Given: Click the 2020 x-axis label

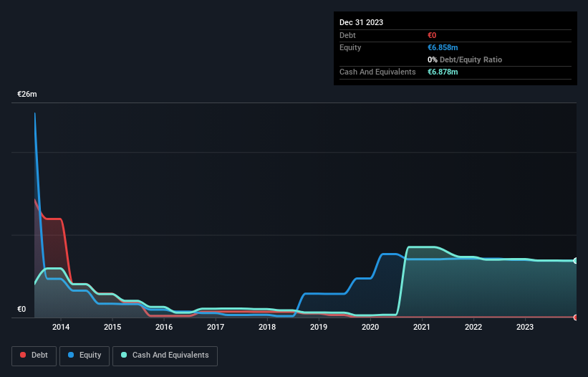Looking at the screenshot, I should [x=370, y=327].
